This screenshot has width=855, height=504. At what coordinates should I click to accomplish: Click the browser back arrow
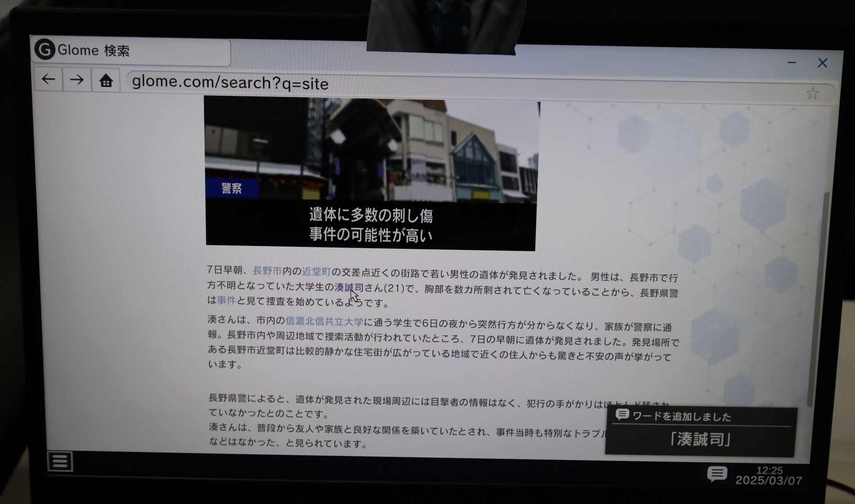tap(49, 80)
